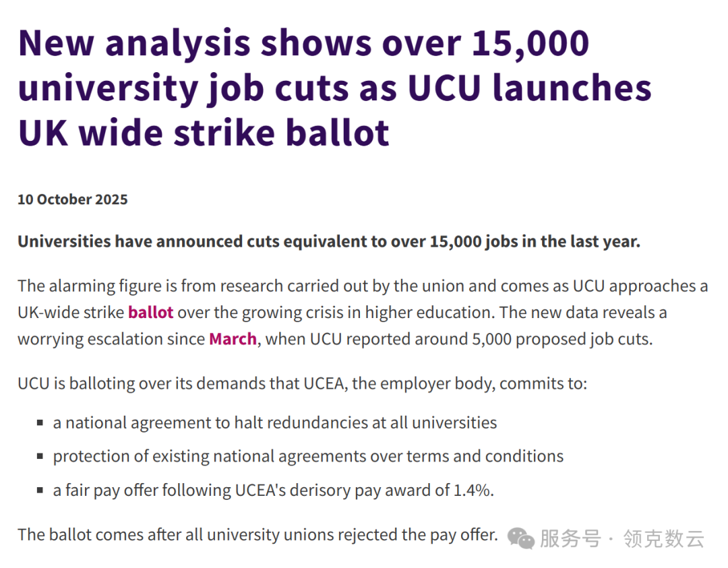Click the bullet text about halting redundancies
728x568 pixels.
point(275,423)
